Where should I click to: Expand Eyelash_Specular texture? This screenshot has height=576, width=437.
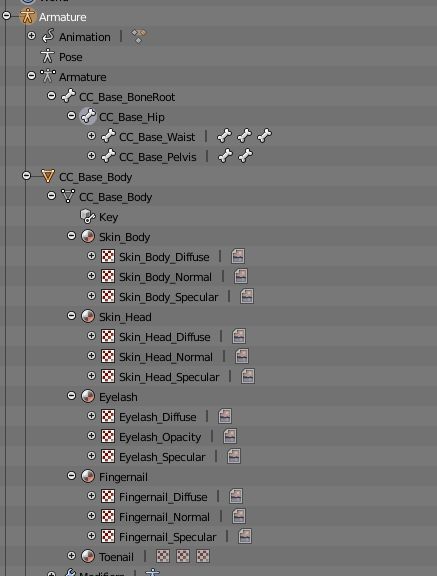click(91, 456)
